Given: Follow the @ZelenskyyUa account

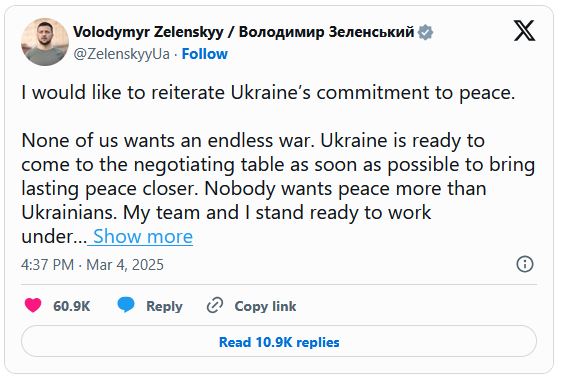Looking at the screenshot, I should pyautogui.click(x=205, y=54).
